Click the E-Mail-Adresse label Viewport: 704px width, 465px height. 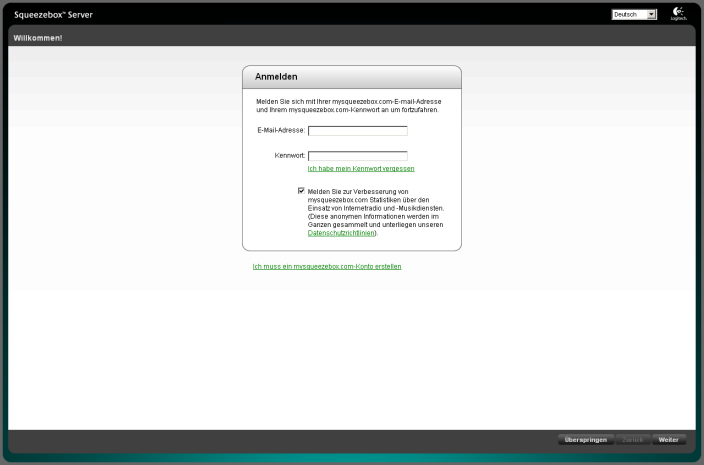pyautogui.click(x=280, y=130)
